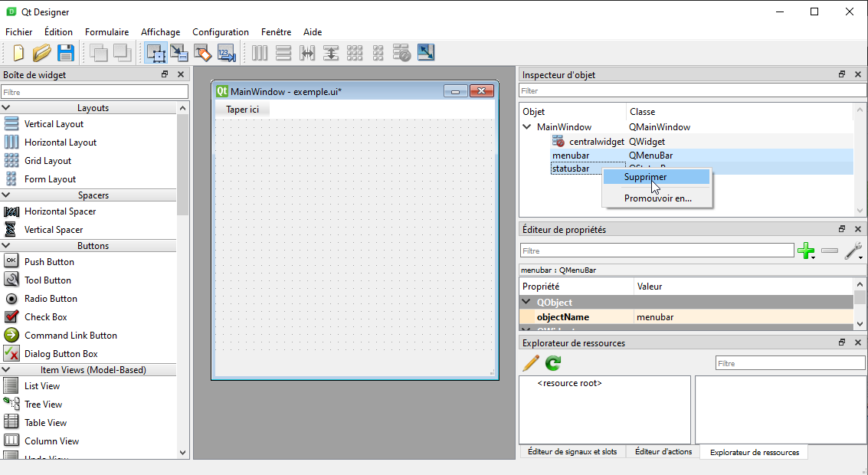Screen dimensions: 868x475
Task: Switch to Explorateur de ressources tab
Action: [754, 452]
